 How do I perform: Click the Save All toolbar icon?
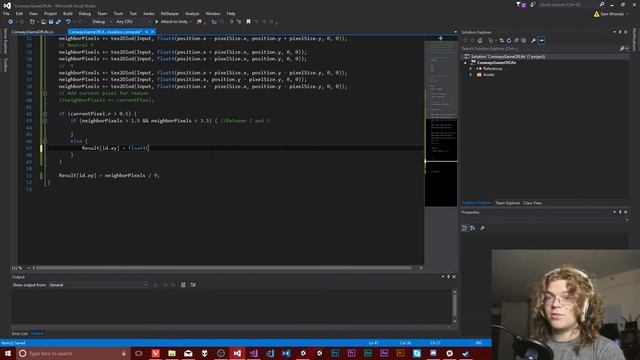(58, 22)
